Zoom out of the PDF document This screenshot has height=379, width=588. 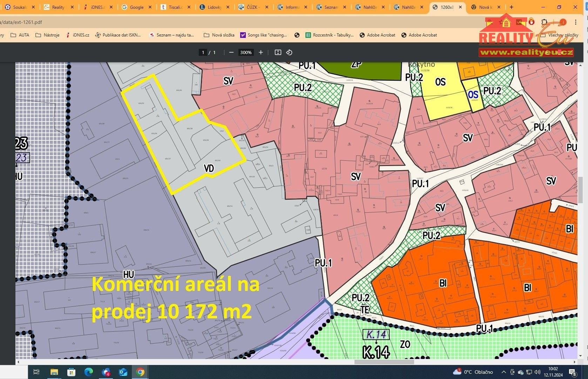tap(231, 52)
